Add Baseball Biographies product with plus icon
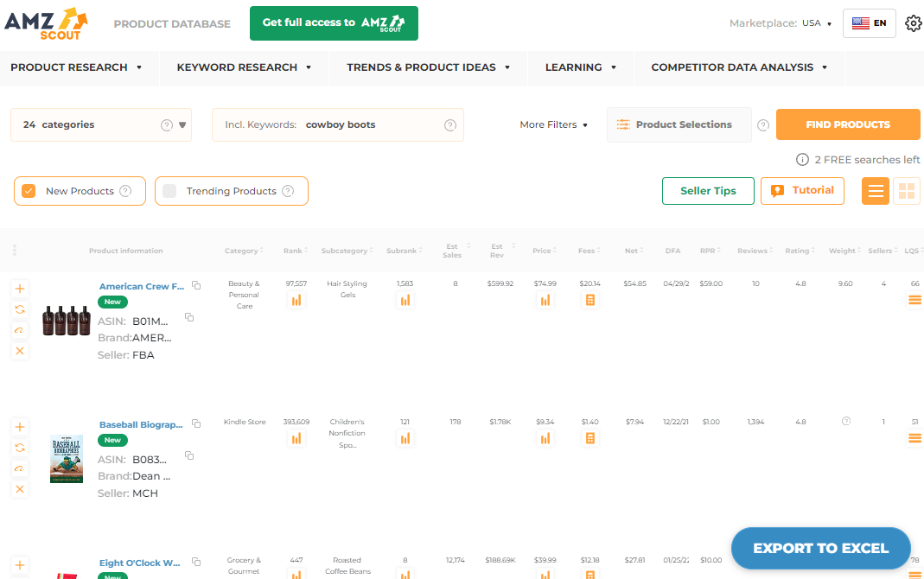The width and height of the screenshot is (924, 579). click(19, 427)
